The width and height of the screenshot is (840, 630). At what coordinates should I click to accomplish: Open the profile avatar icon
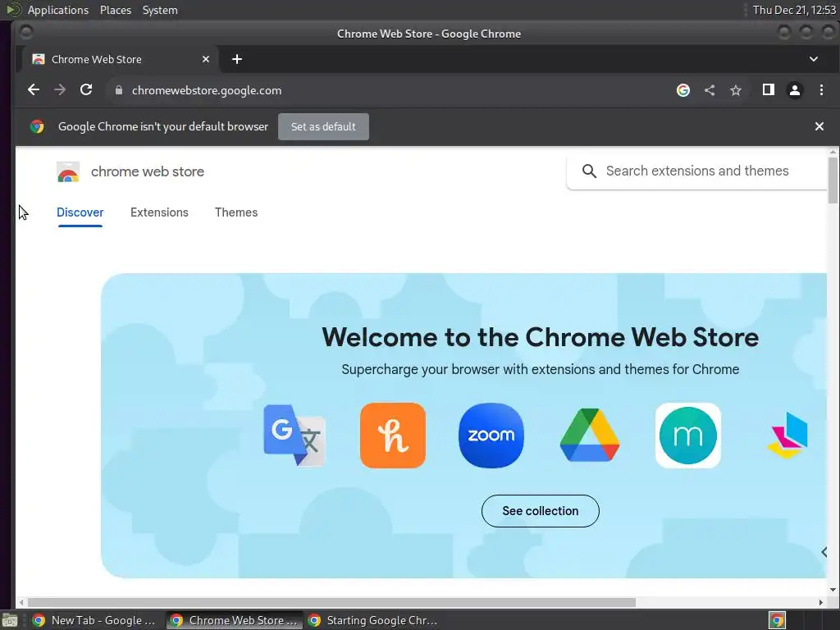[794, 90]
